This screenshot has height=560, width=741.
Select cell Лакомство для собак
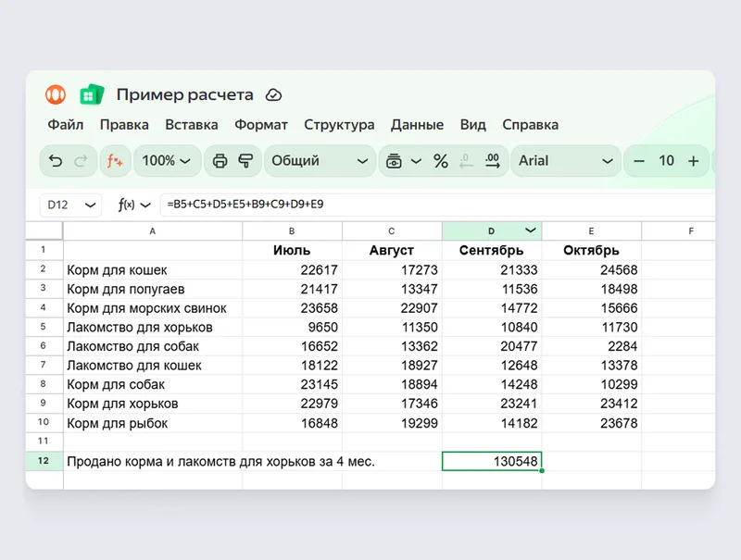(x=153, y=346)
